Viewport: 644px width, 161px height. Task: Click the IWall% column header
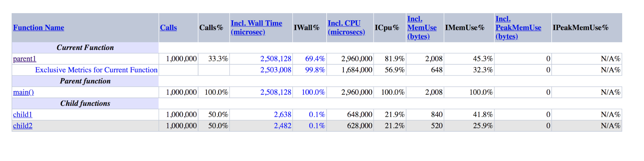click(307, 28)
